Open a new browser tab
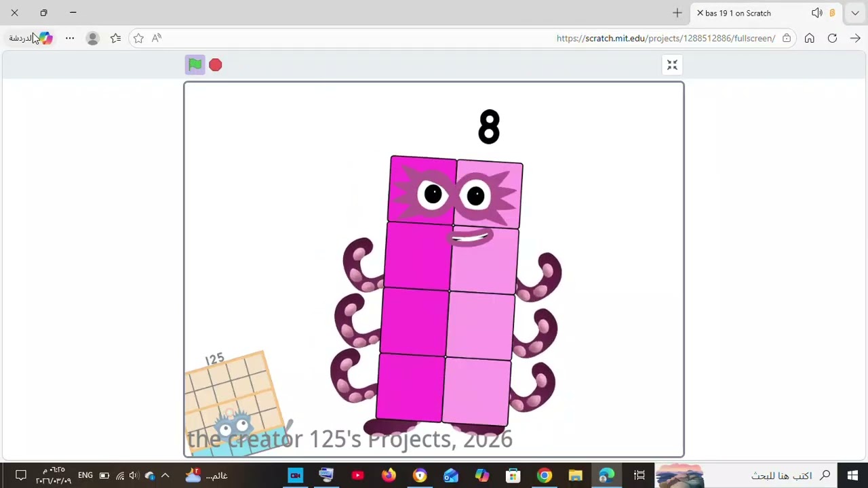868x488 pixels. 677,13
